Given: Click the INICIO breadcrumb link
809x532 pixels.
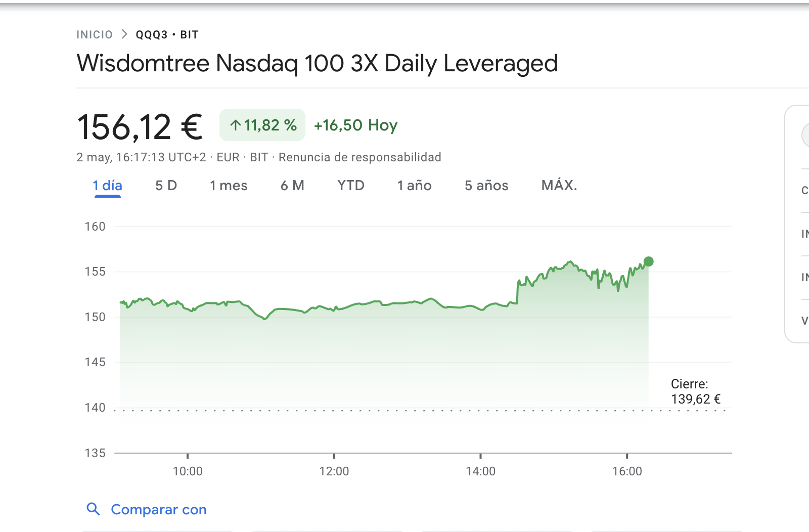Looking at the screenshot, I should 95,35.
